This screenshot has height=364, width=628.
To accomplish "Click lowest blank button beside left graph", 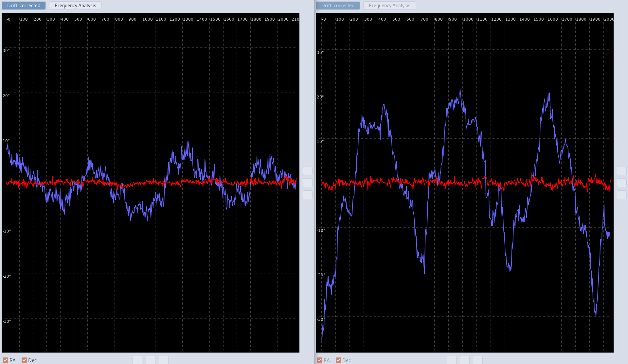I will point(308,195).
